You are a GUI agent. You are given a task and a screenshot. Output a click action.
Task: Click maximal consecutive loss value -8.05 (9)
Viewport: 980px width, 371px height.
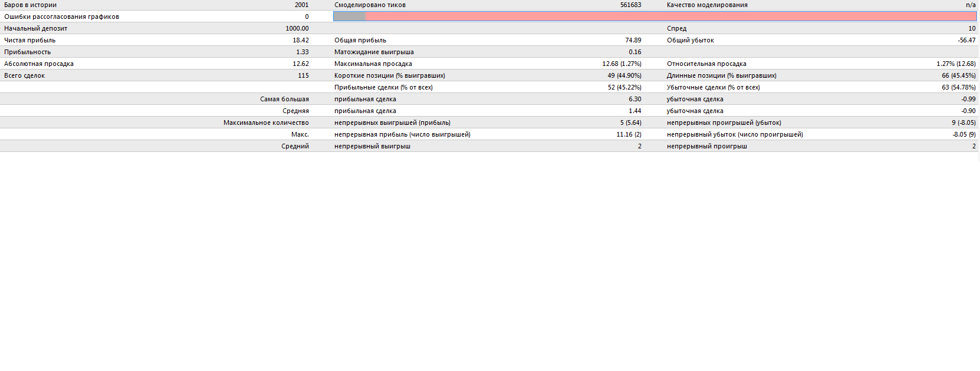[x=963, y=134]
